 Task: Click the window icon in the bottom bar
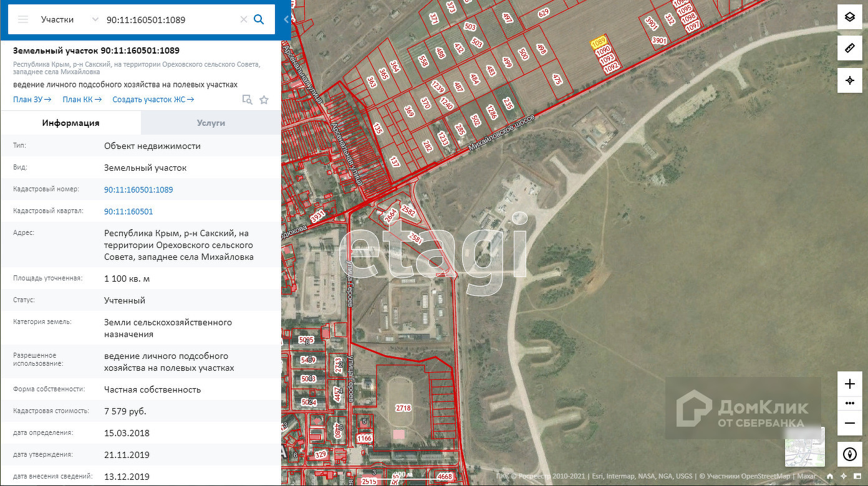point(857,477)
